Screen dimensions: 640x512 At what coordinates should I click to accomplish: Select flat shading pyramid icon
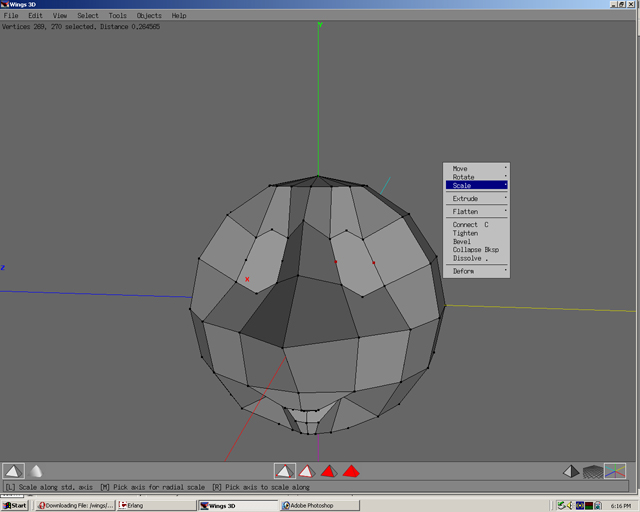[13, 471]
